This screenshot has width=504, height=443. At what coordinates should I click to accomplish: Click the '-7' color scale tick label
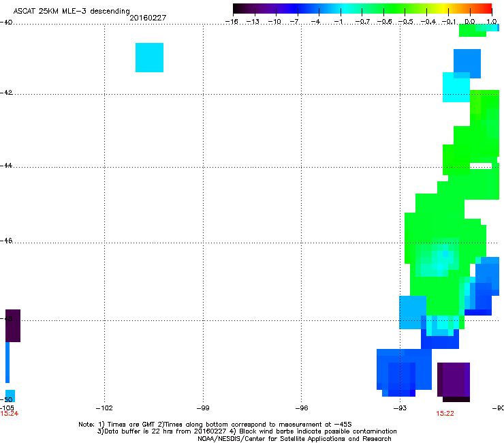click(x=296, y=22)
